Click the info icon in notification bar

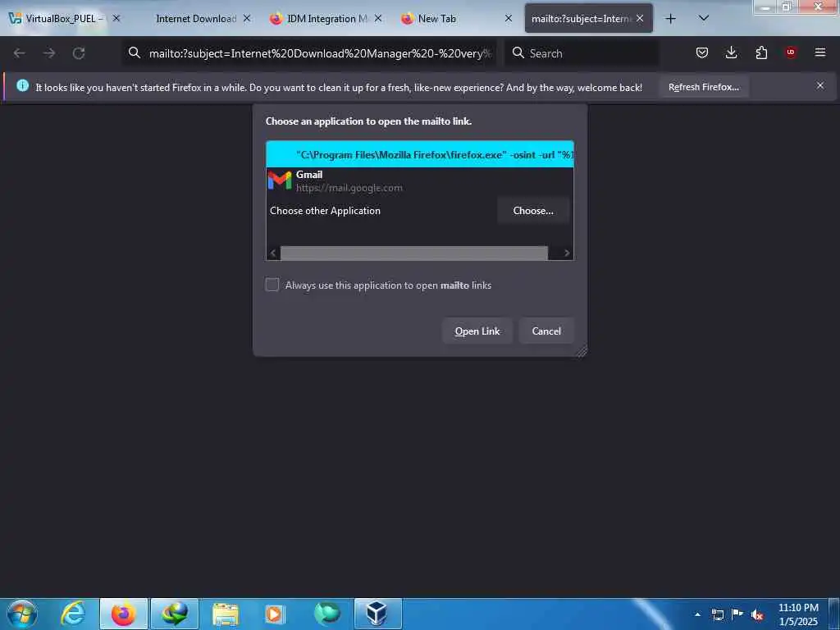tap(22, 85)
